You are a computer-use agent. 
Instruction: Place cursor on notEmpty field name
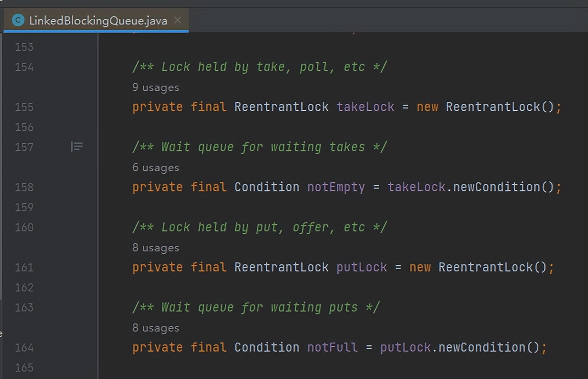tap(336, 187)
